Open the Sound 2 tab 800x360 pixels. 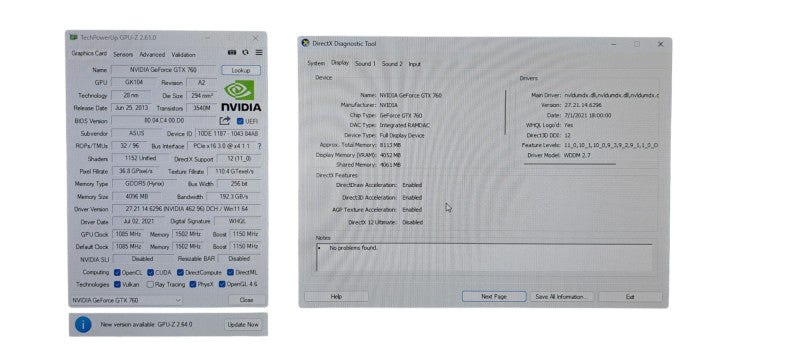click(x=392, y=64)
